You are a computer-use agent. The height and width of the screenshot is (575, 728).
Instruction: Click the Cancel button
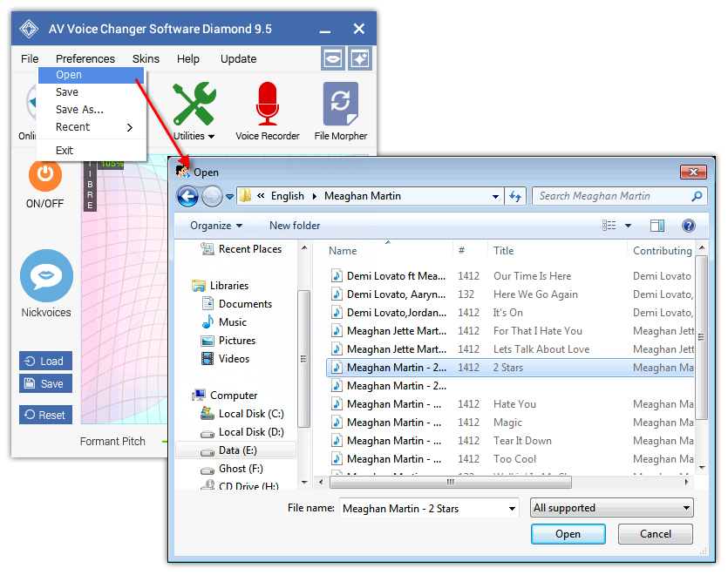(x=656, y=534)
